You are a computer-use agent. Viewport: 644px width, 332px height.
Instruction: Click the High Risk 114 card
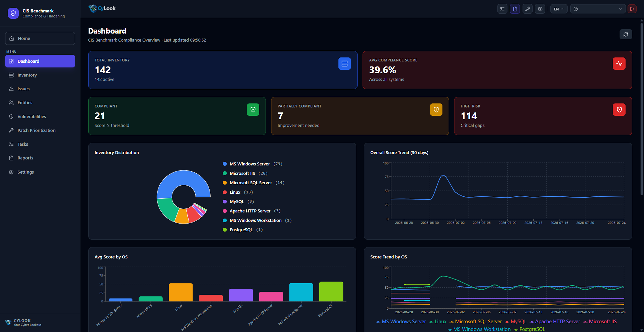point(543,116)
